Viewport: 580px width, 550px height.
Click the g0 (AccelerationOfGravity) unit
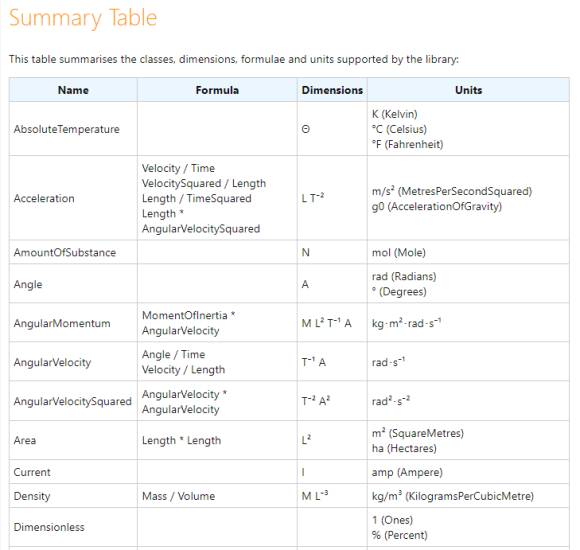[437, 206]
